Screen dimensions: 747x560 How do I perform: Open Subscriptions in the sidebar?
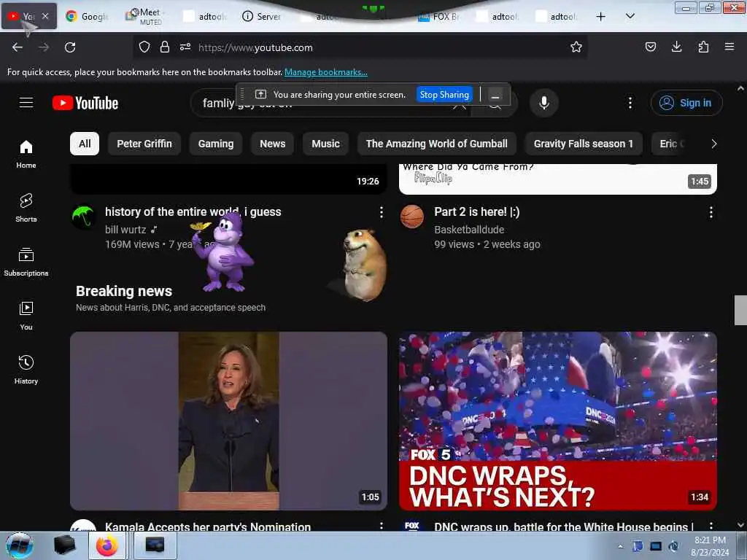click(x=26, y=262)
